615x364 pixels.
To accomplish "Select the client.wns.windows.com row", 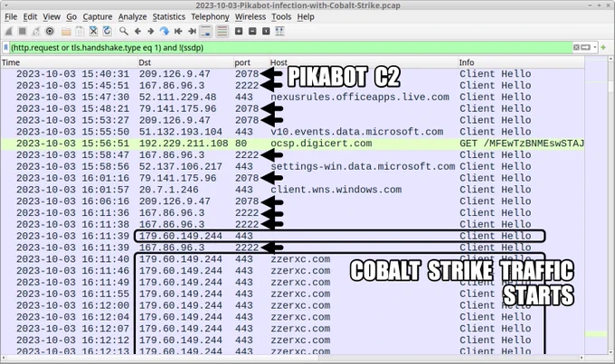I will pos(293,190).
